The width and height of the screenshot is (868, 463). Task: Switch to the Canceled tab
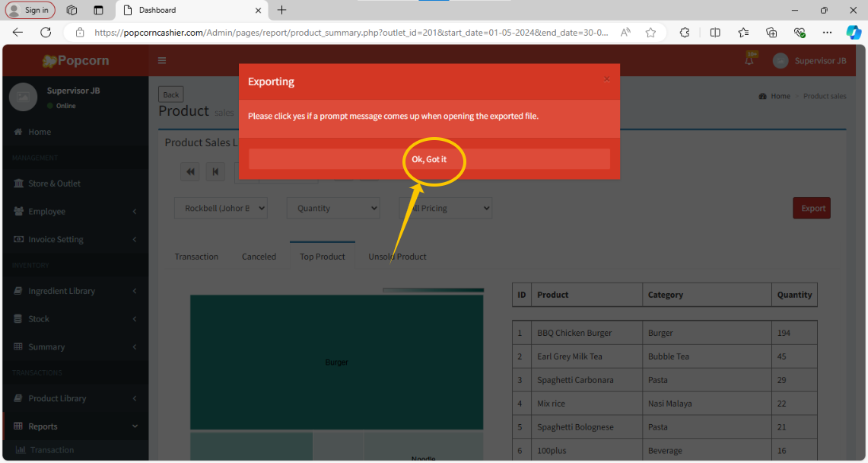pyautogui.click(x=259, y=257)
